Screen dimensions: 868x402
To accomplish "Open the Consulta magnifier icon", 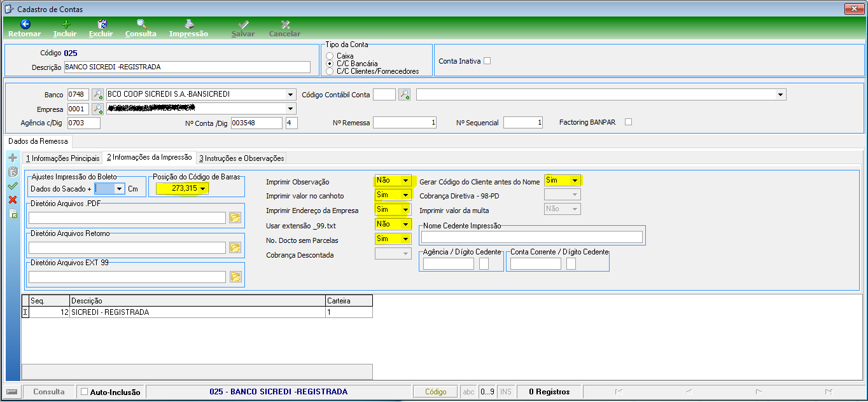I will click(141, 24).
